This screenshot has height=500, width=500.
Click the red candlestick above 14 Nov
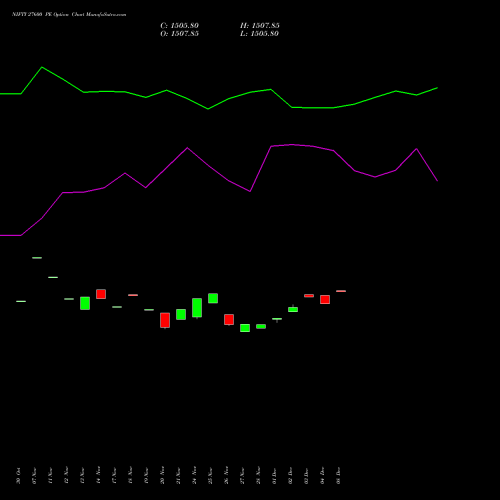(101, 294)
